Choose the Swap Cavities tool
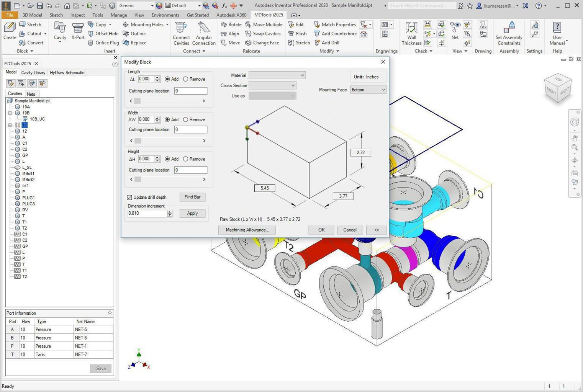Viewport: 583px width, 392px height. pyautogui.click(x=263, y=34)
